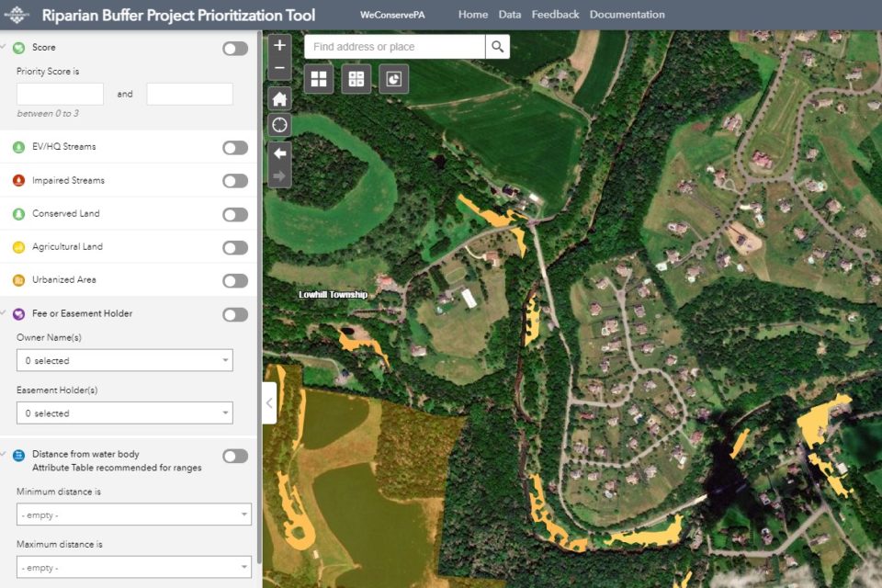Viewport: 882px width, 588px height.
Task: Click the second Priority Score input box
Action: tap(189, 94)
